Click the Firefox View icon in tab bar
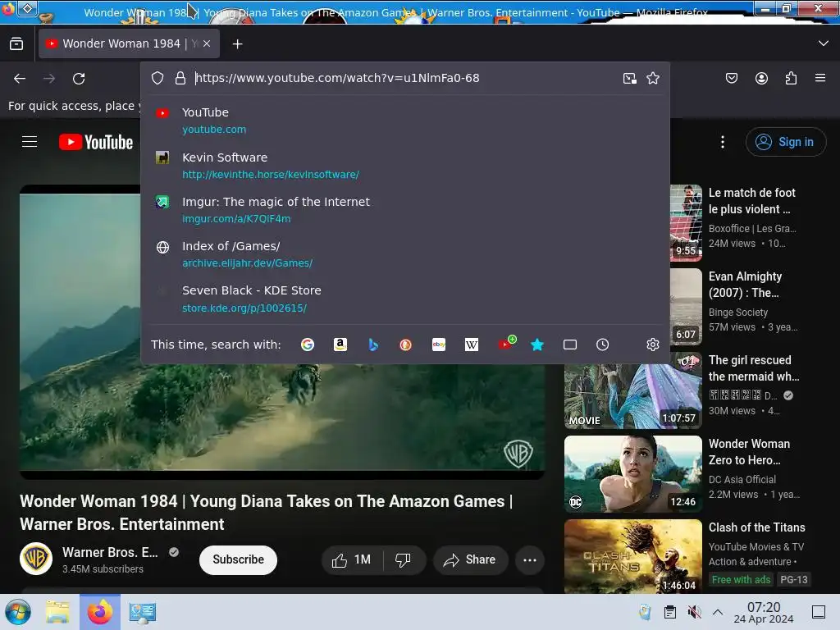 pos(16,44)
